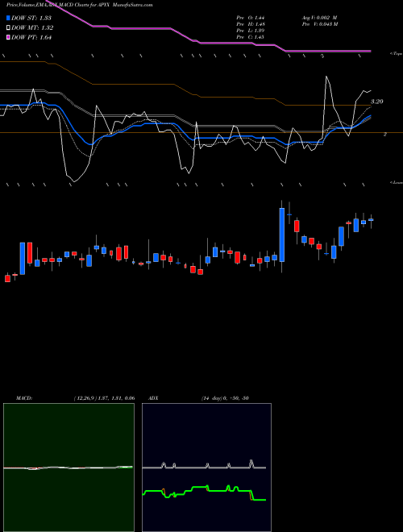Click the 'Pre H: 1.48' high value
This screenshot has height=532, width=403.
pyautogui.click(x=251, y=24)
